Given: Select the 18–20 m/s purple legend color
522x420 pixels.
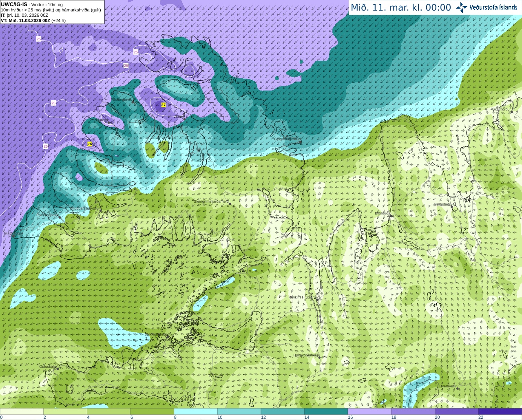Looking at the screenshot, I should pos(413,411).
